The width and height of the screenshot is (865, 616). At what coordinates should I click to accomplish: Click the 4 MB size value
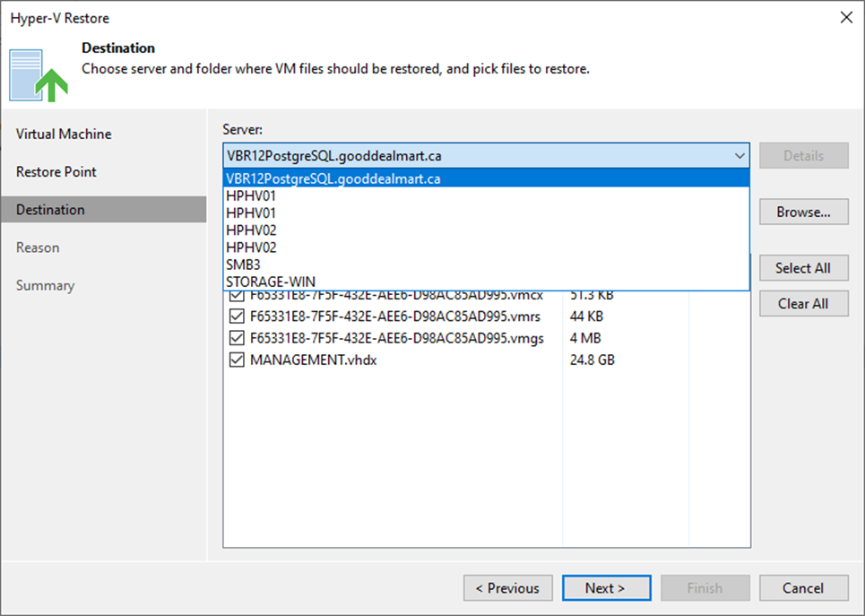click(x=584, y=338)
